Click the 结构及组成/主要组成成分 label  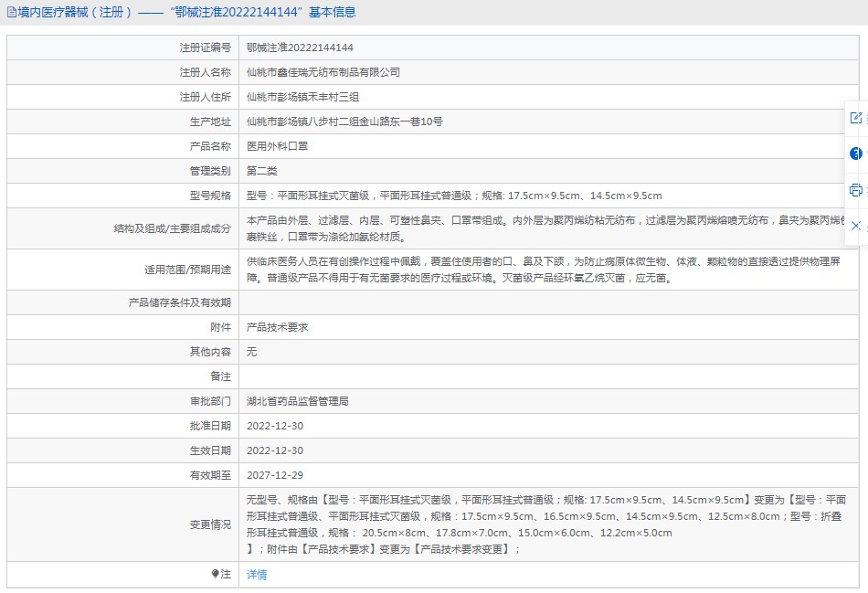coord(173,228)
